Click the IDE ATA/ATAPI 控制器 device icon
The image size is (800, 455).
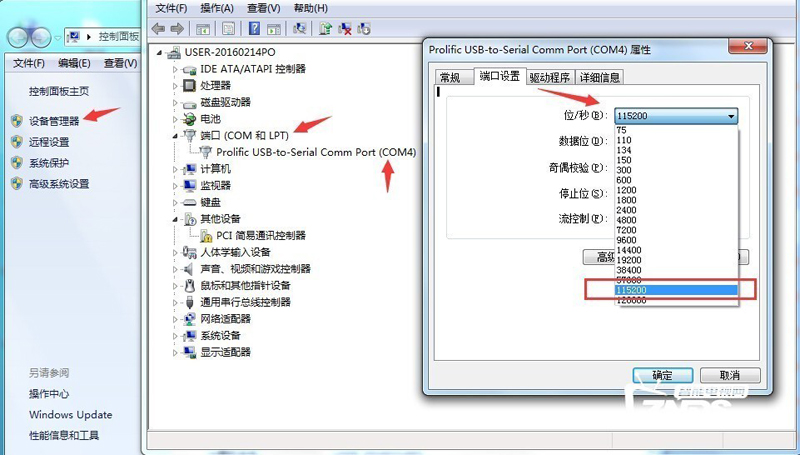tap(189, 69)
